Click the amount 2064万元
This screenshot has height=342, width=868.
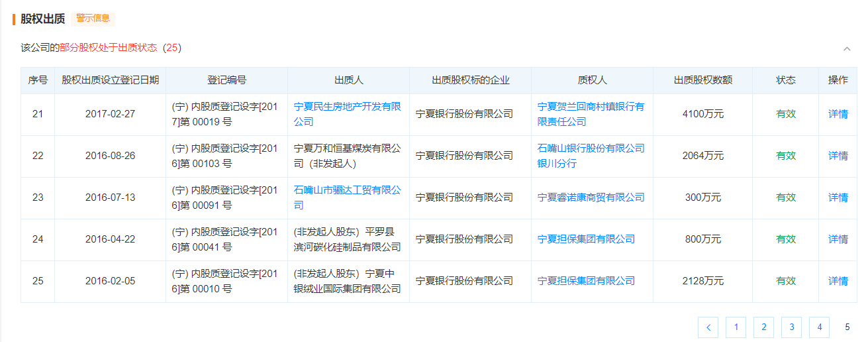(703, 156)
